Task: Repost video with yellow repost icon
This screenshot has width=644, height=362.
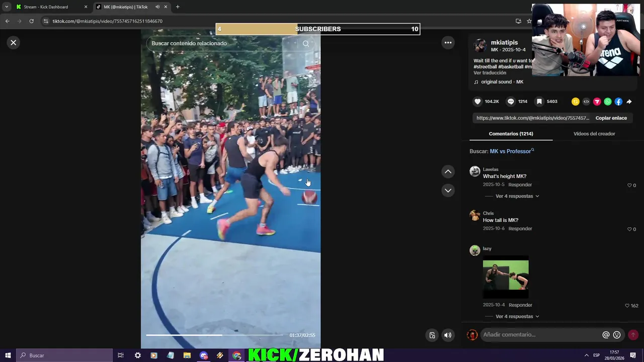Action: [576, 102]
